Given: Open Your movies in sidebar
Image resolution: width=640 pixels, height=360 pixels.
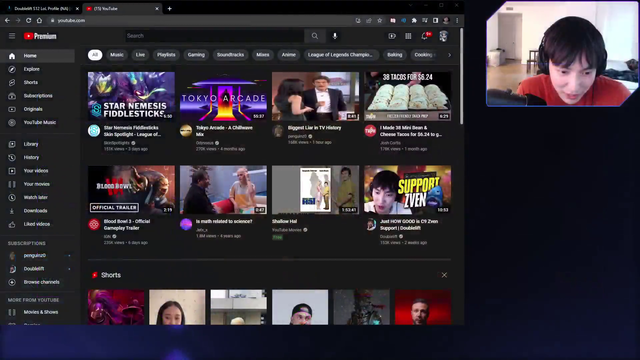Looking at the screenshot, I should pyautogui.click(x=37, y=184).
